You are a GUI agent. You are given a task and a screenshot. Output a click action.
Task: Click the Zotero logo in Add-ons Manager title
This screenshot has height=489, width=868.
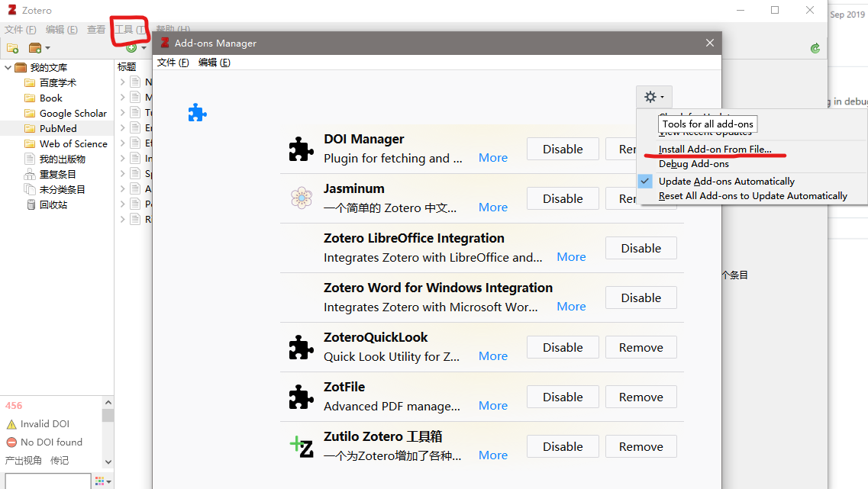(164, 43)
